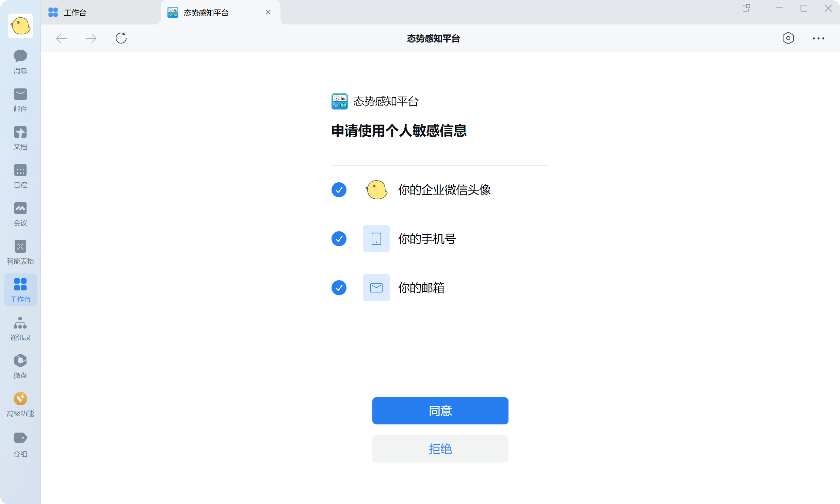Screen dimensions: 840x504
Task: Open the 日程 calendar section
Action: [20, 176]
